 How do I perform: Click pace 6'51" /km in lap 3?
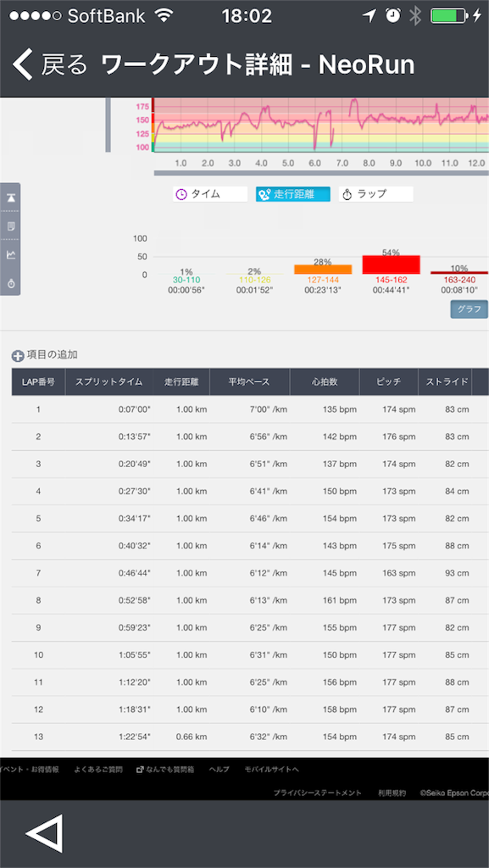point(269,464)
